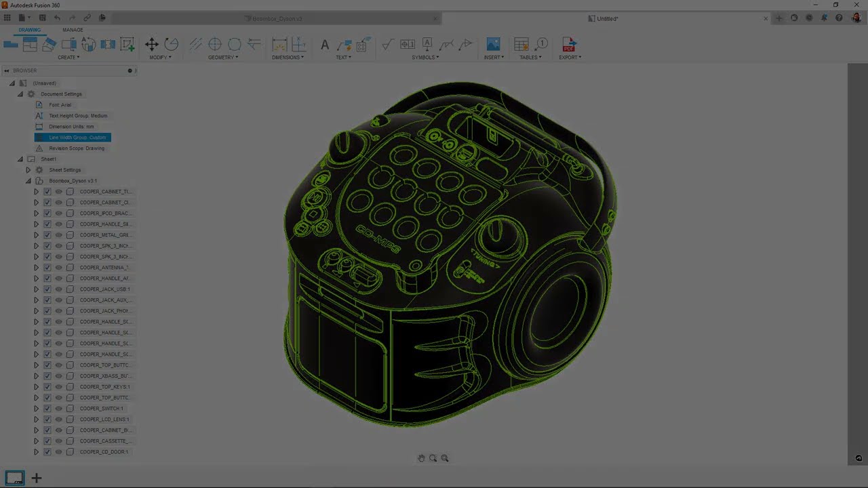Toggle visibility eye of COOPER_TOP_KEYS:1
The image size is (868, 488).
[58, 387]
